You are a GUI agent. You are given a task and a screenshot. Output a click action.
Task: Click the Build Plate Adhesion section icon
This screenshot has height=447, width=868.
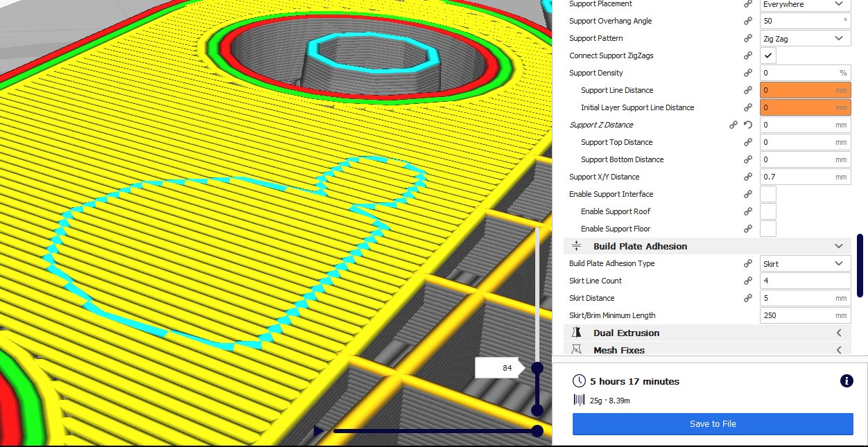tap(577, 246)
